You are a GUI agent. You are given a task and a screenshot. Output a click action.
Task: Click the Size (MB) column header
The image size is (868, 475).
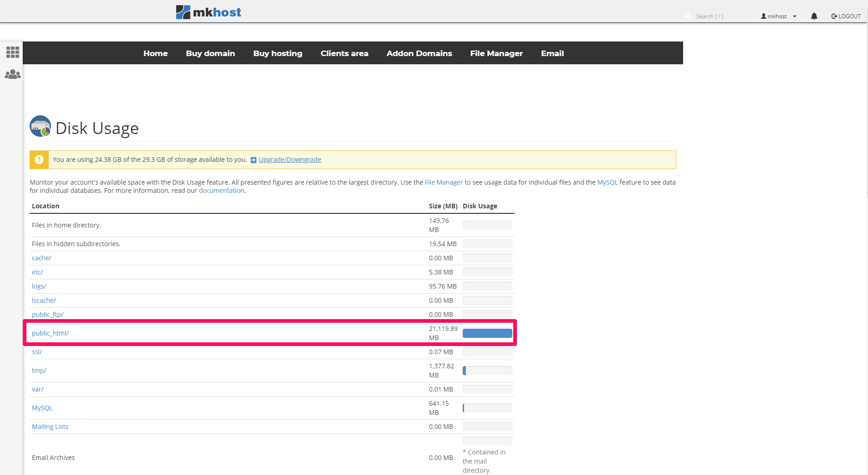[x=443, y=206]
